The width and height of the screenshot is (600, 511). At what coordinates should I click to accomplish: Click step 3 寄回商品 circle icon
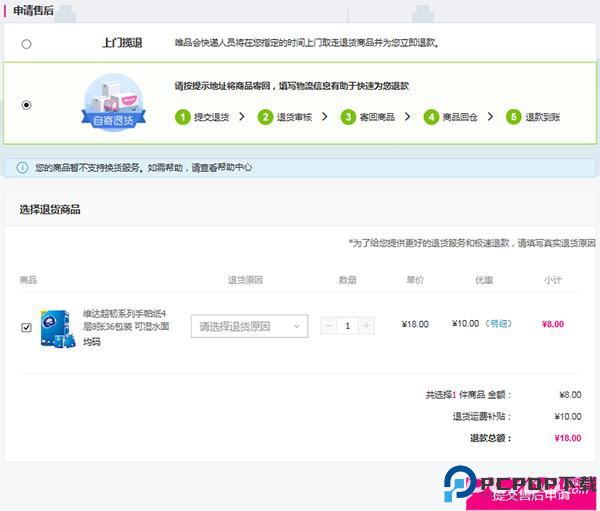point(348,117)
